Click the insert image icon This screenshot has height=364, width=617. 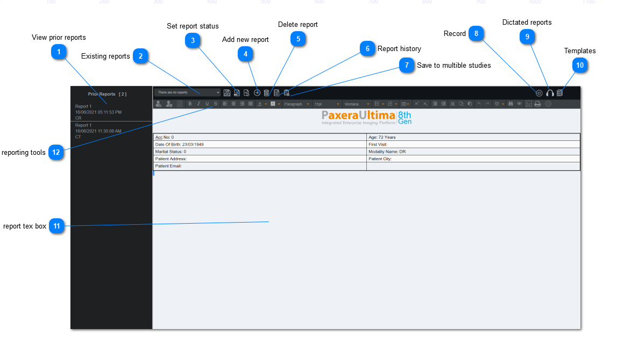coord(528,104)
